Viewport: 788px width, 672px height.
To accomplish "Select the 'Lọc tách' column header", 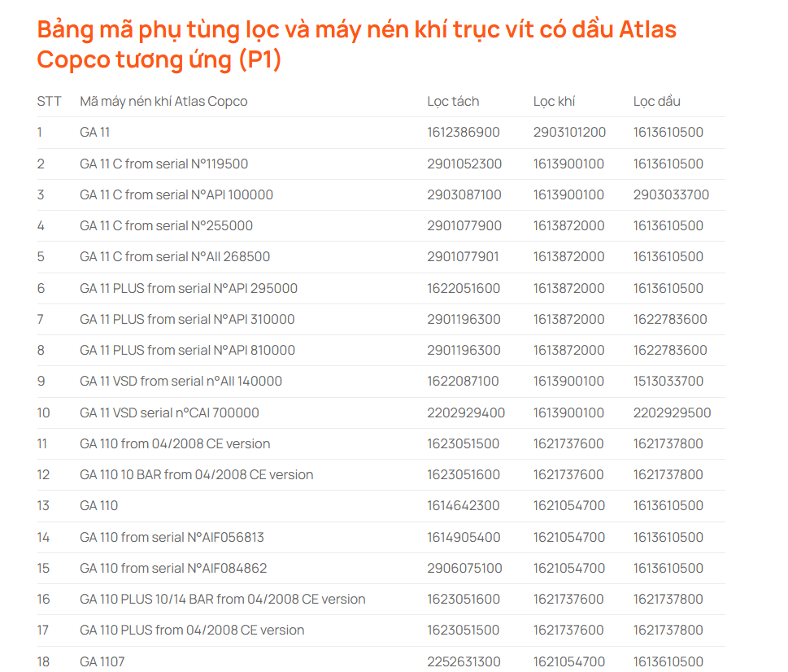I will 453,102.
